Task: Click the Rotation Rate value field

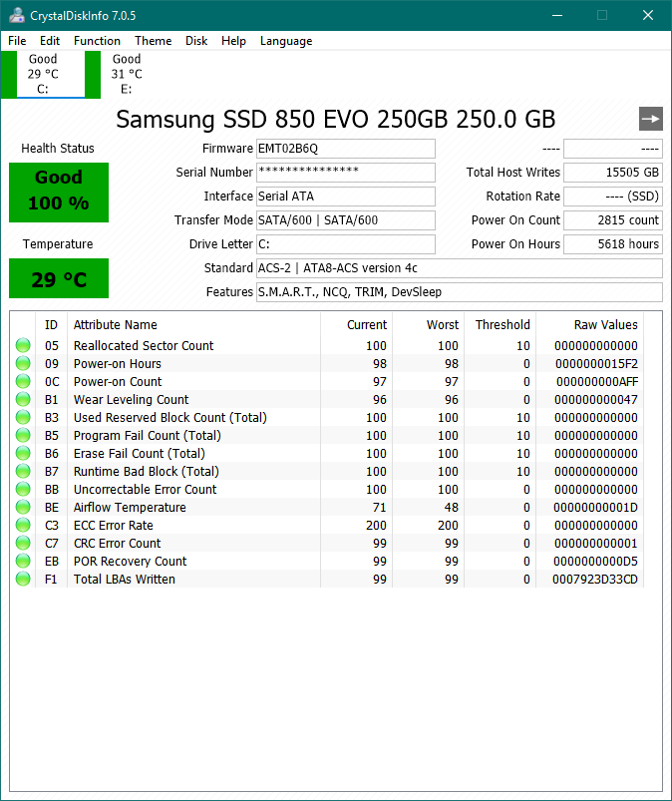Action: tap(613, 197)
